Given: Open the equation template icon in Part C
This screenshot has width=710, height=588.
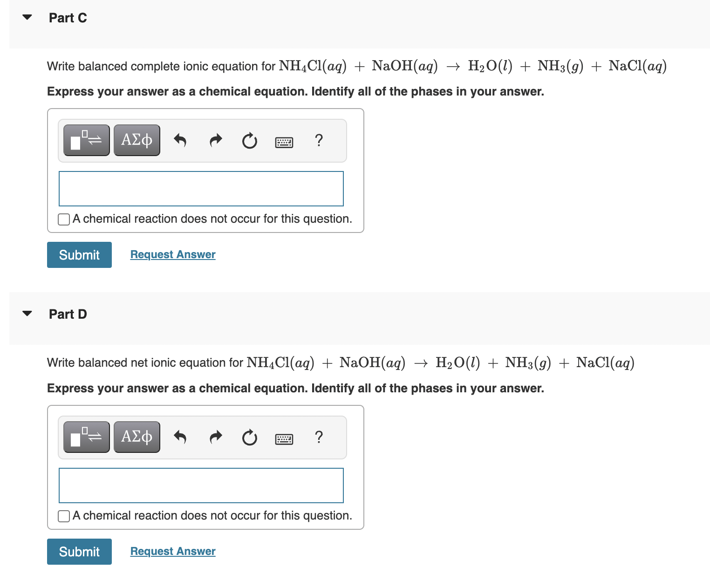Looking at the screenshot, I should (86, 140).
